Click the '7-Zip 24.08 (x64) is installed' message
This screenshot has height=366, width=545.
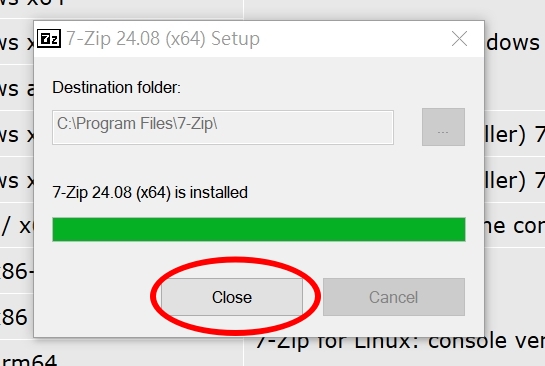coord(150,193)
